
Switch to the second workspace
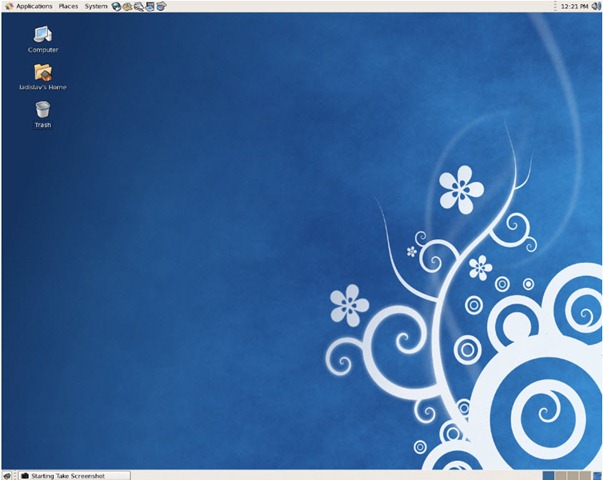pyautogui.click(x=561, y=476)
